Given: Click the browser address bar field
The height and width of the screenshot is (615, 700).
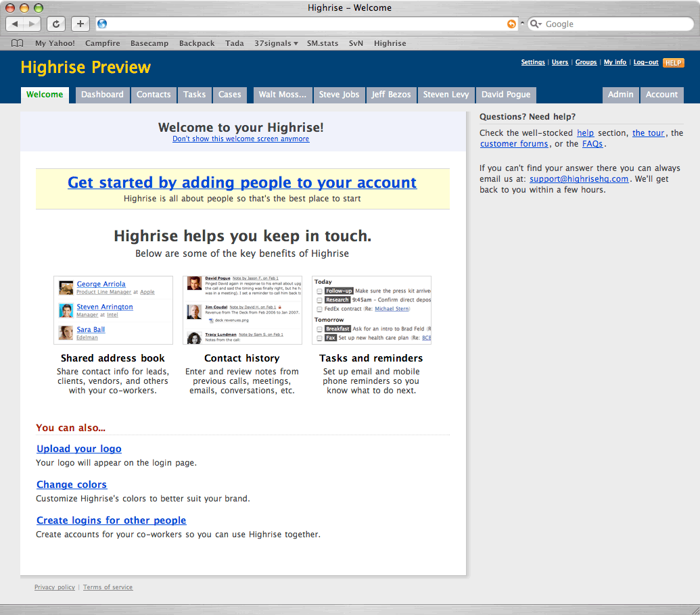Looking at the screenshot, I should tap(307, 24).
